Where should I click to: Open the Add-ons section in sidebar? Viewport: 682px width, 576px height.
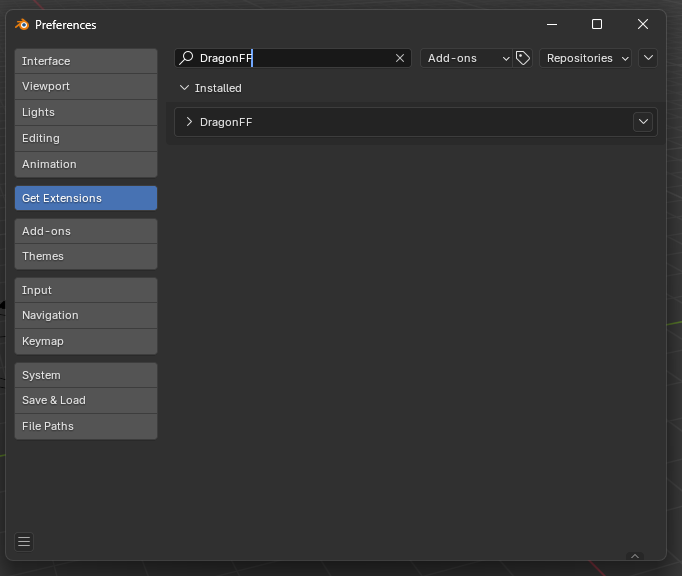pos(86,231)
